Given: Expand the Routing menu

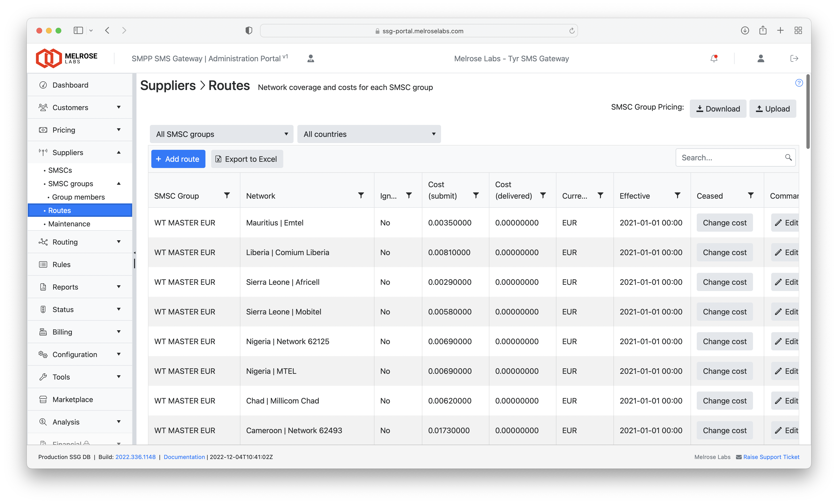Looking at the screenshot, I should click(79, 242).
